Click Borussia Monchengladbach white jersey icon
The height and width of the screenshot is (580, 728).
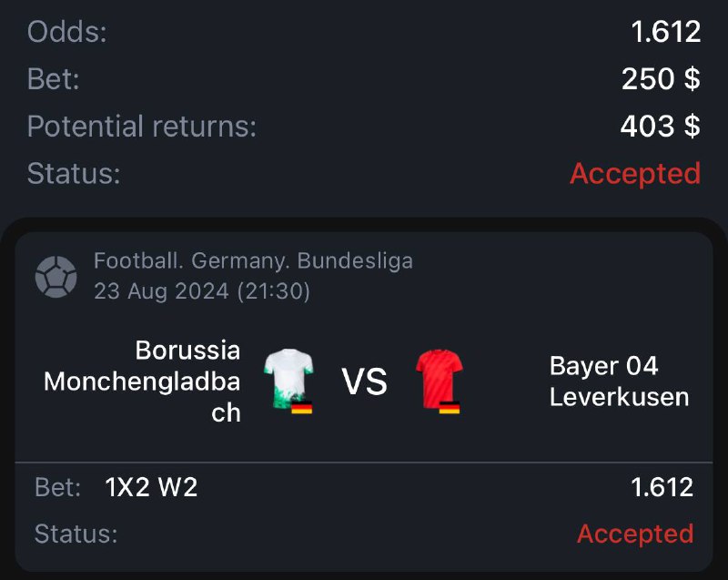tap(286, 377)
